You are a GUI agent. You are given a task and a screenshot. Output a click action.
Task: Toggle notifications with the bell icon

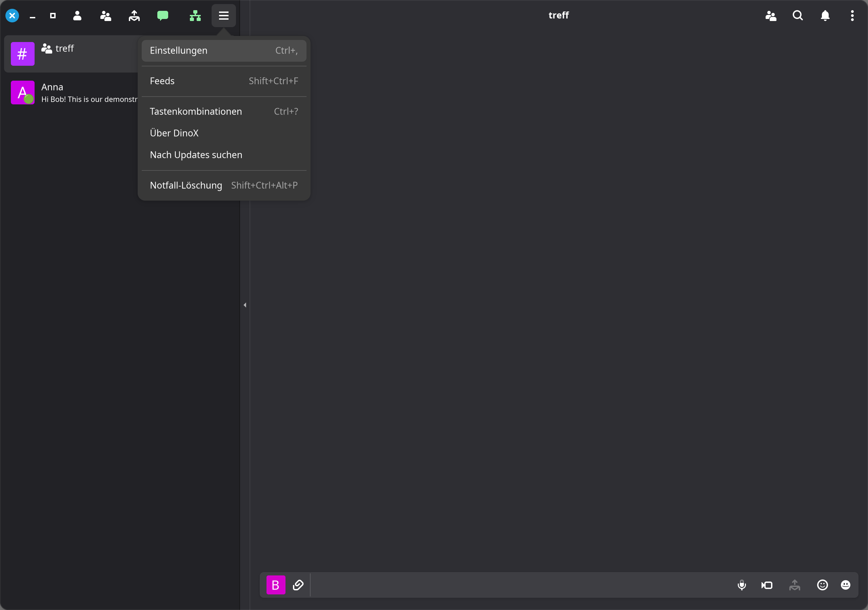pyautogui.click(x=825, y=16)
